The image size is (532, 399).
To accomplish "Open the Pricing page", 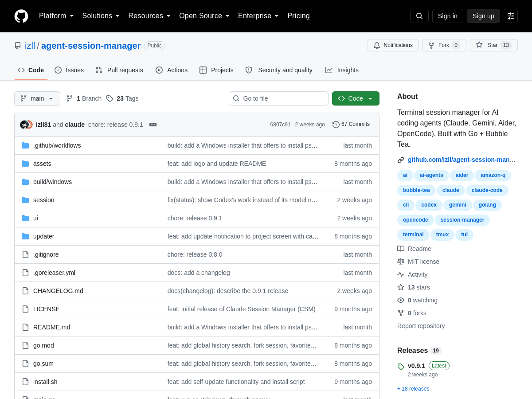I will tap(298, 16).
